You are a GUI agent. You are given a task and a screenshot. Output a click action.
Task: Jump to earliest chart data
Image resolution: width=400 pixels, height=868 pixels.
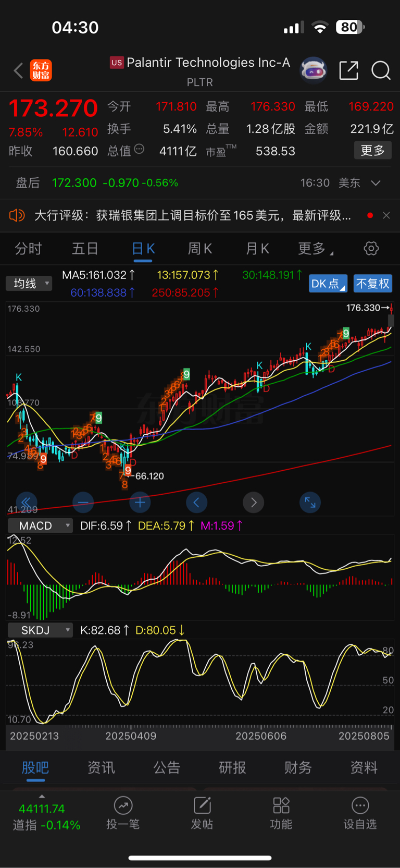[x=27, y=503]
